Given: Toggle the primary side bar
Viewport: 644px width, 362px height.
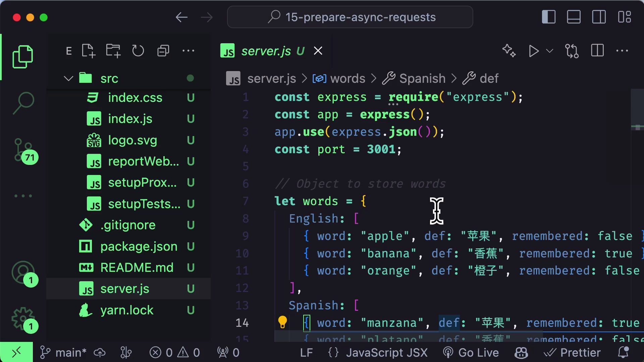Looking at the screenshot, I should 549,17.
